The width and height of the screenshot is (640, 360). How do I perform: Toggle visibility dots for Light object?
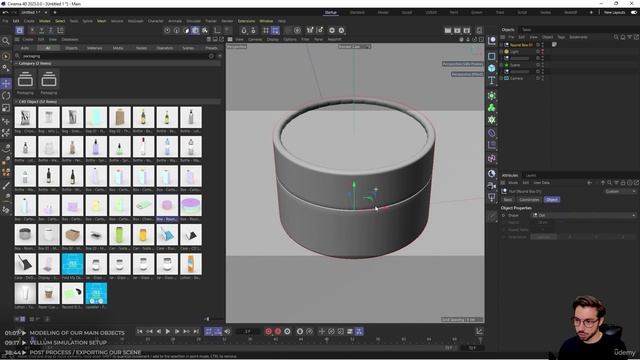point(543,52)
